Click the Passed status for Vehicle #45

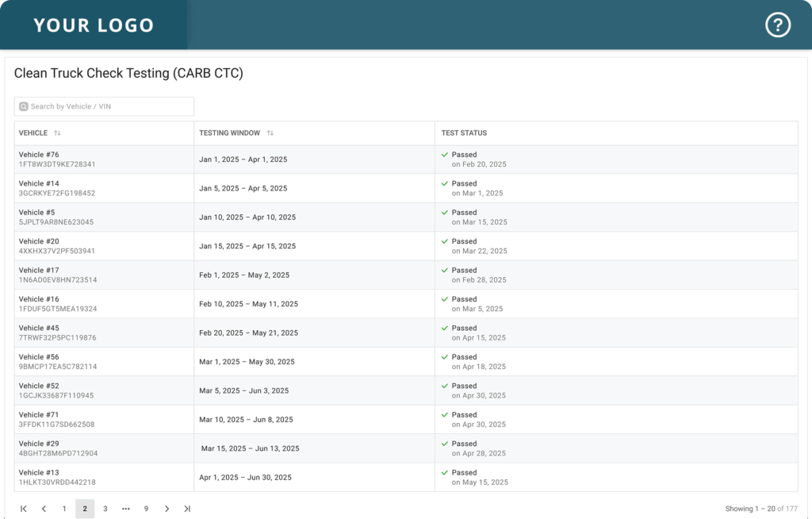[x=464, y=329]
